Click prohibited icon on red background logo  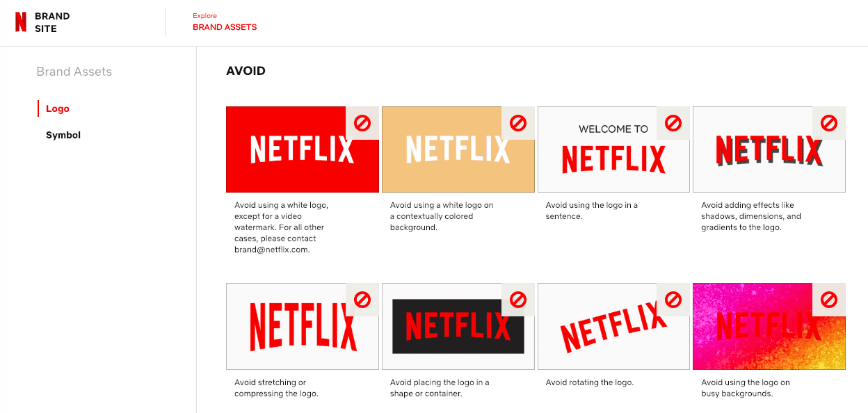click(362, 123)
